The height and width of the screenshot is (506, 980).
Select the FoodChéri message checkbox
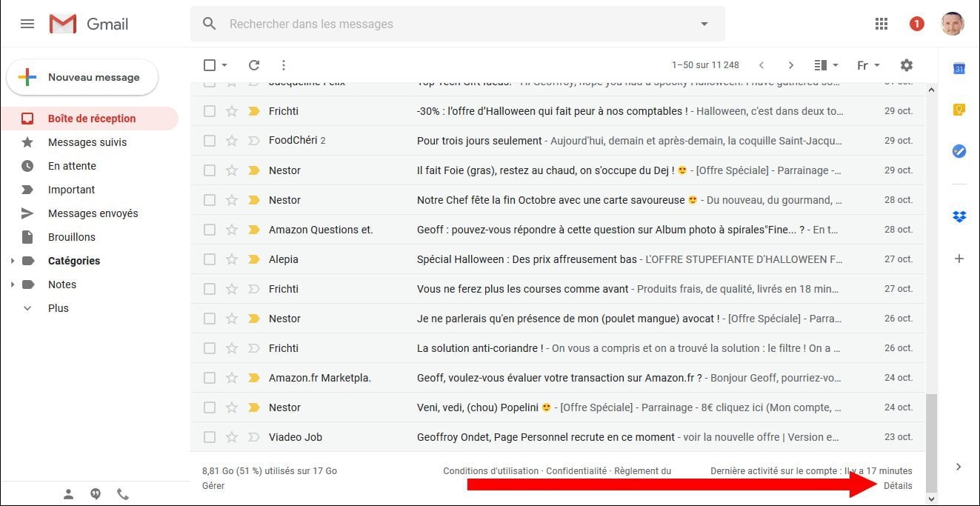coord(210,141)
